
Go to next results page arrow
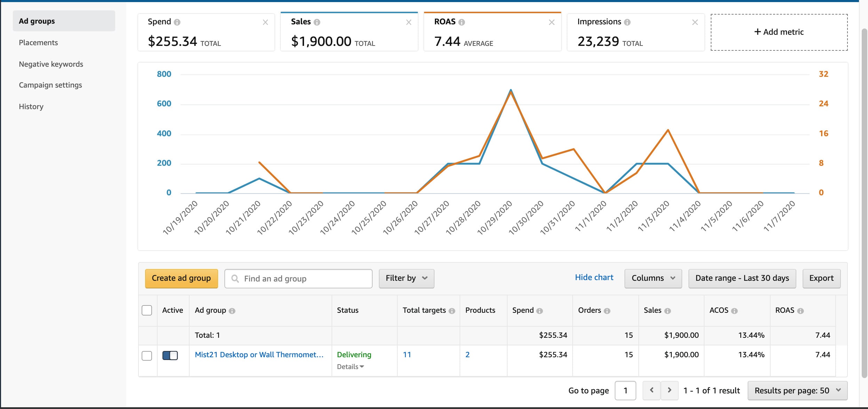click(669, 390)
